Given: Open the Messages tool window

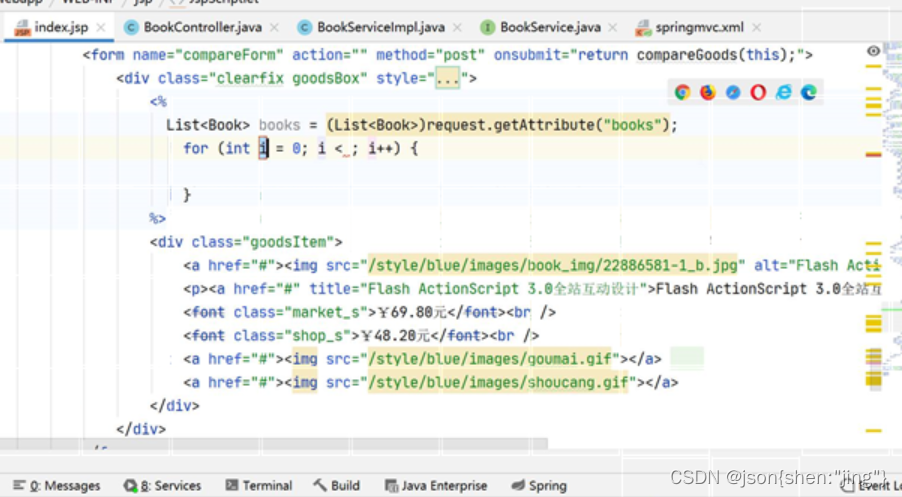Looking at the screenshot, I should click(x=56, y=485).
